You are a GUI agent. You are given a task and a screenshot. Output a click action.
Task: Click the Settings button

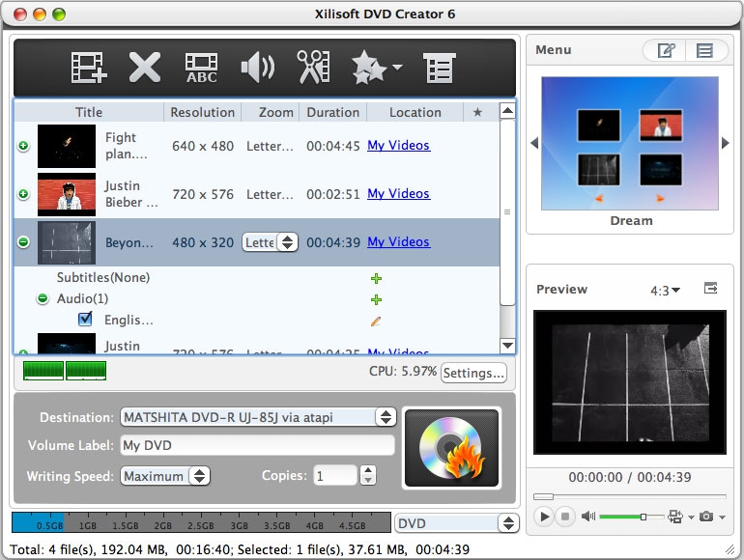(473, 373)
